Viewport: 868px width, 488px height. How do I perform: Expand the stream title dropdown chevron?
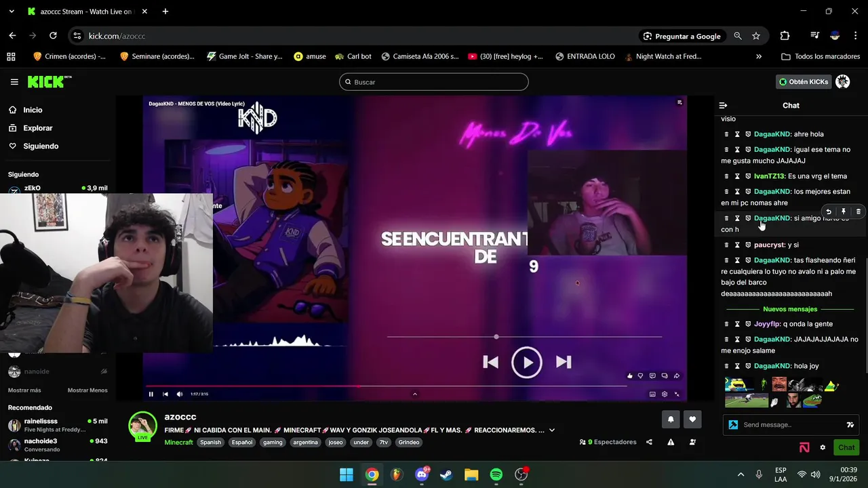(x=552, y=430)
